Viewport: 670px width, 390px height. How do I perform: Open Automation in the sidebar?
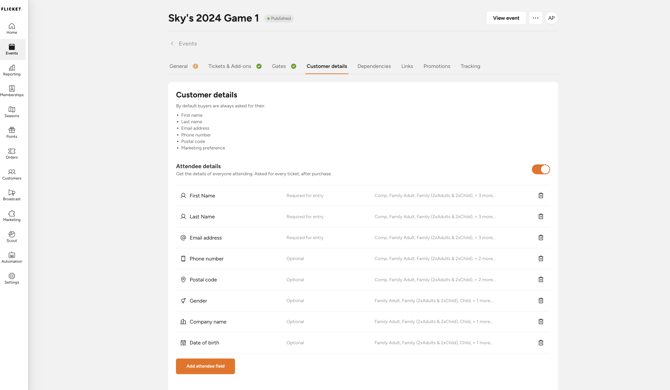pyautogui.click(x=12, y=258)
